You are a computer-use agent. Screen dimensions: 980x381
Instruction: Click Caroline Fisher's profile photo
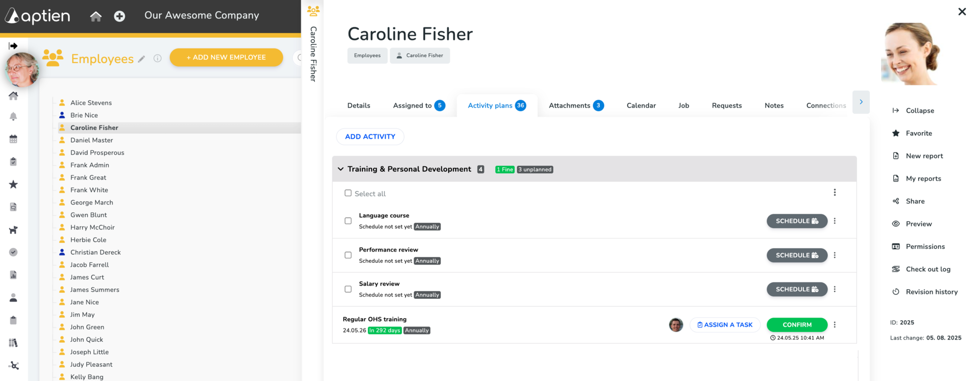tap(911, 54)
